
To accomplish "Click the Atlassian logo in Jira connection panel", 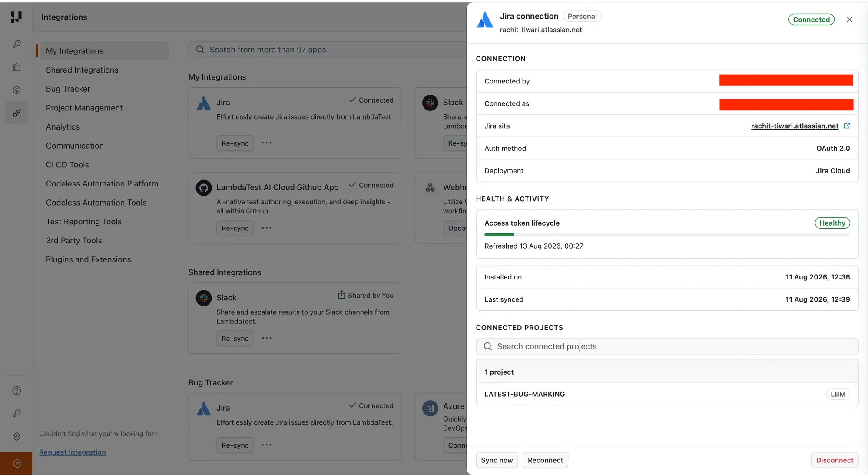I will pos(485,20).
